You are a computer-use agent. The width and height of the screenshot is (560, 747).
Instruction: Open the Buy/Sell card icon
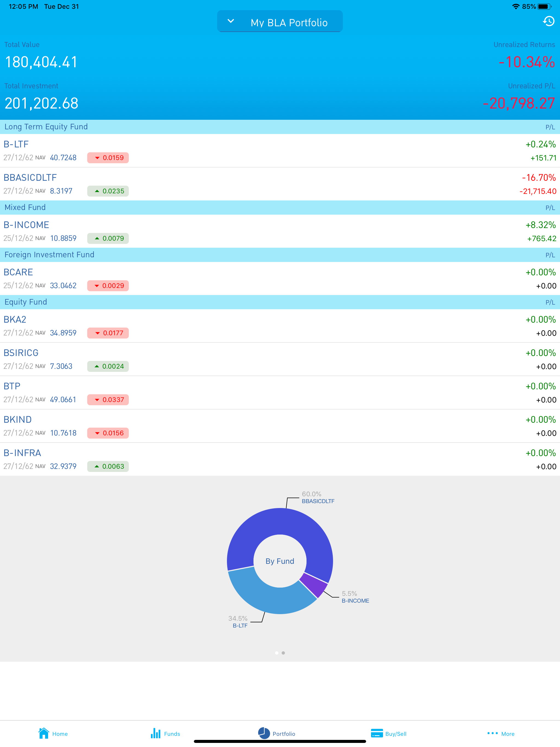[377, 733]
